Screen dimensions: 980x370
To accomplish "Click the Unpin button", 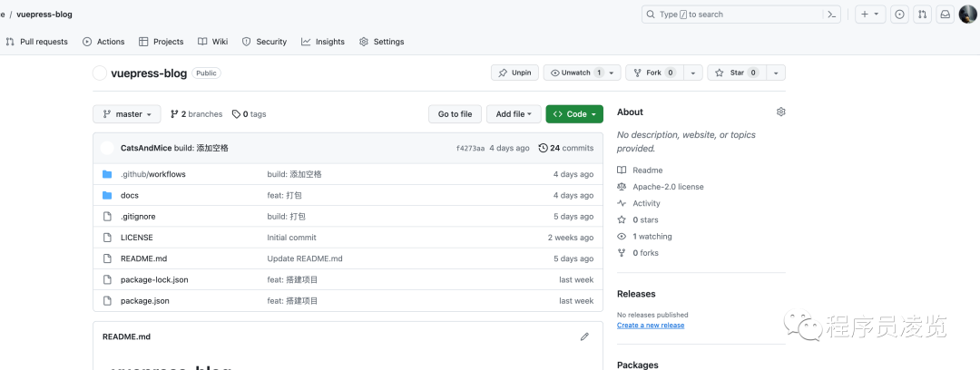I will click(515, 73).
